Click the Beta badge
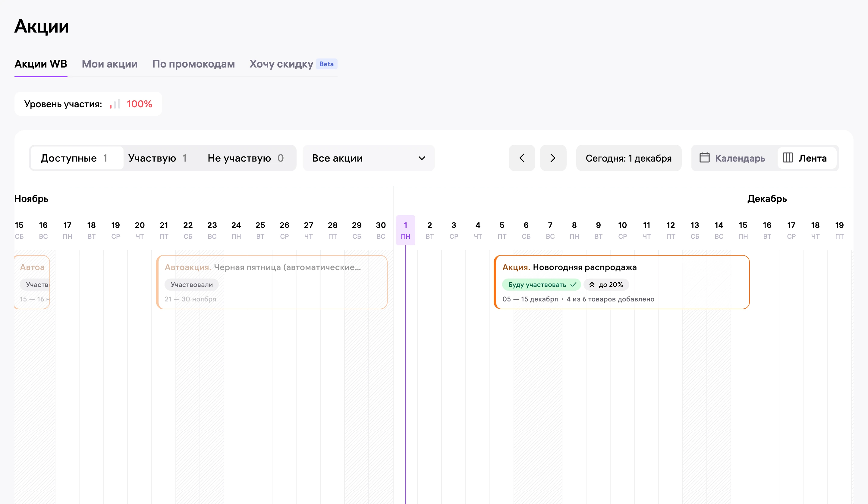This screenshot has height=504, width=868. pos(326,64)
